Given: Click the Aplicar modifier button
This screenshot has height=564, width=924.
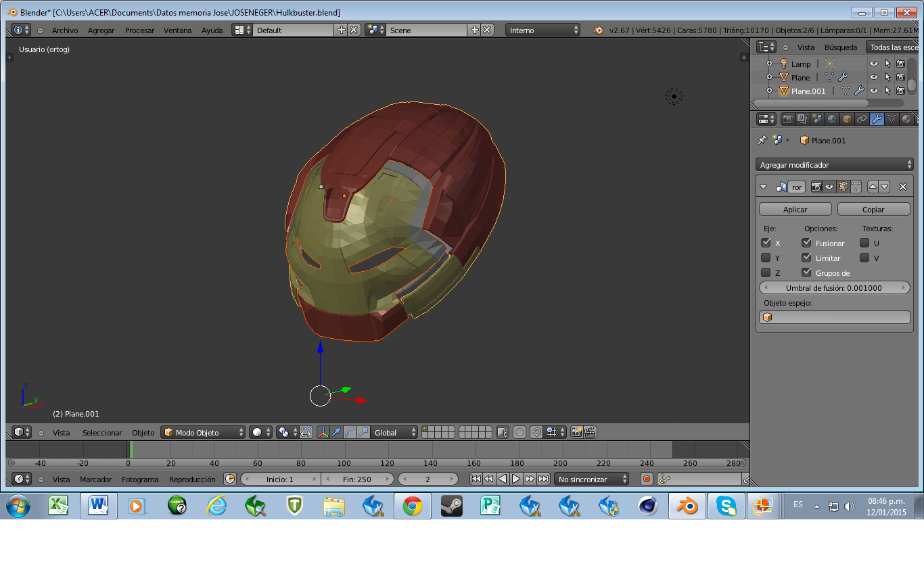Looking at the screenshot, I should coord(795,209).
